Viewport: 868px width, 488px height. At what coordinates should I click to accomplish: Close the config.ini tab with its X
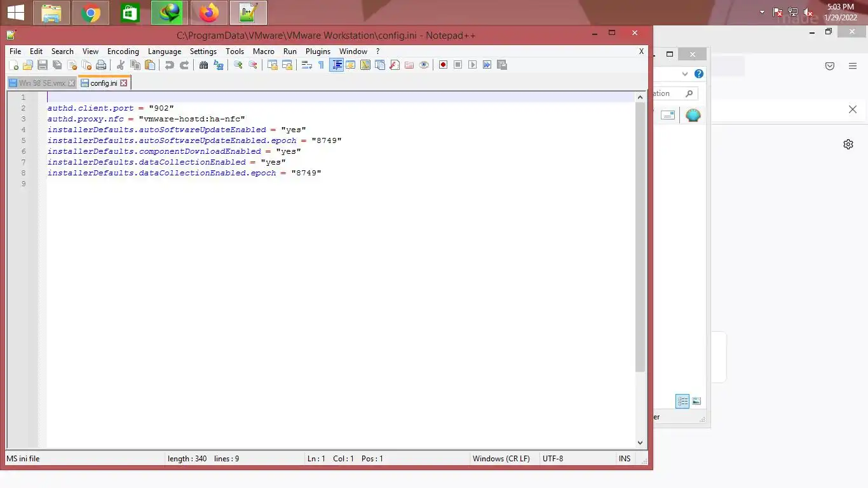(x=124, y=83)
